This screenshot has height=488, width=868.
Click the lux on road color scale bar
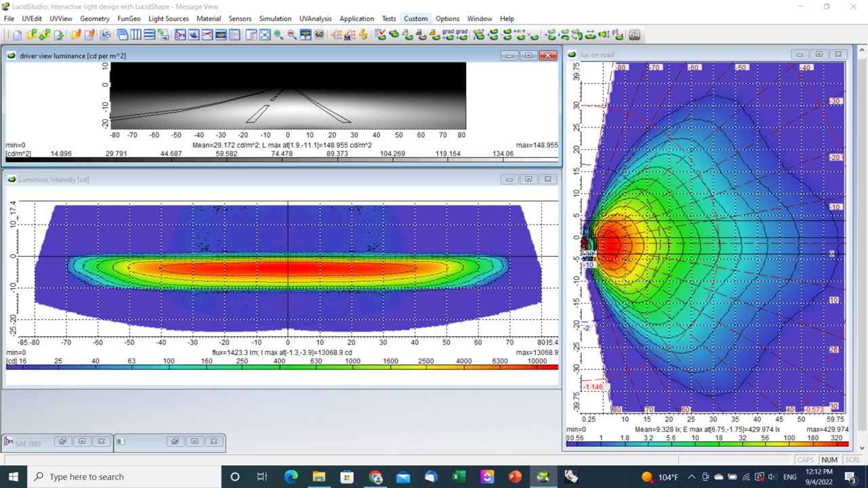pos(707,445)
